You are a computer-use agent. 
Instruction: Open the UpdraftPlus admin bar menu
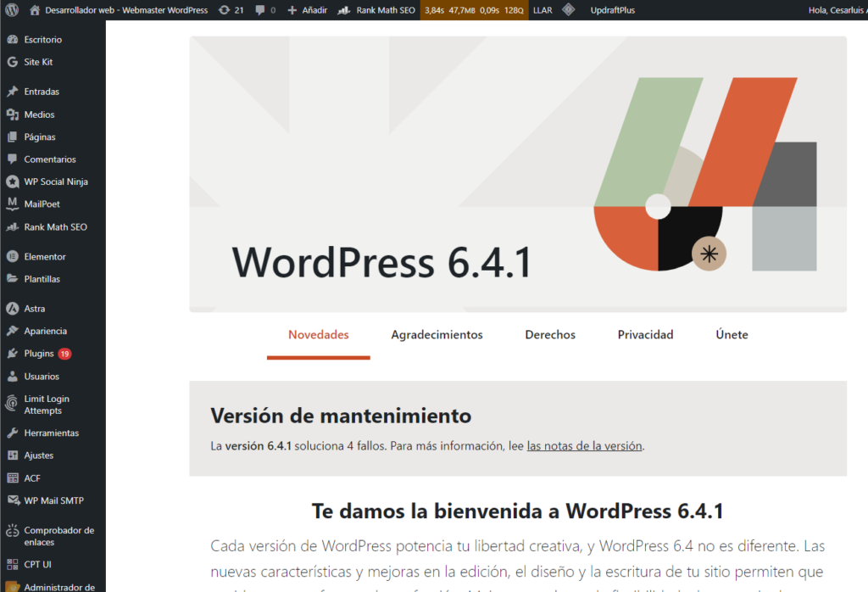pos(612,10)
